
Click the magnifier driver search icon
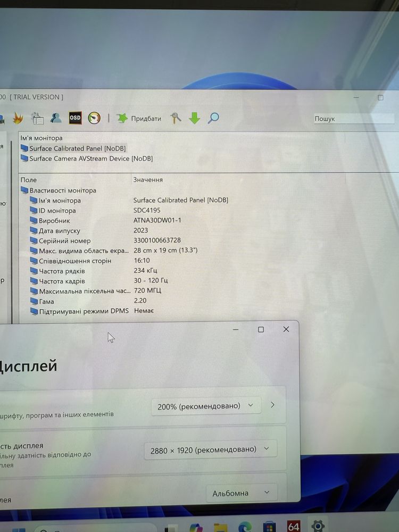213,118
